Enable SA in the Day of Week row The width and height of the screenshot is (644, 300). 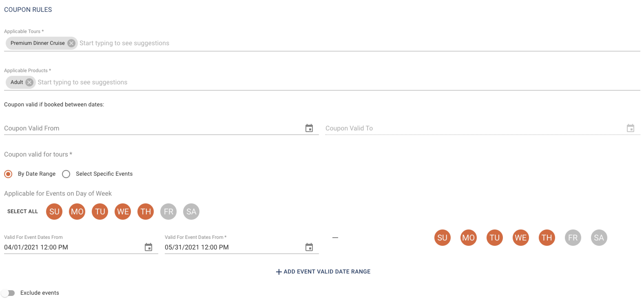(191, 212)
